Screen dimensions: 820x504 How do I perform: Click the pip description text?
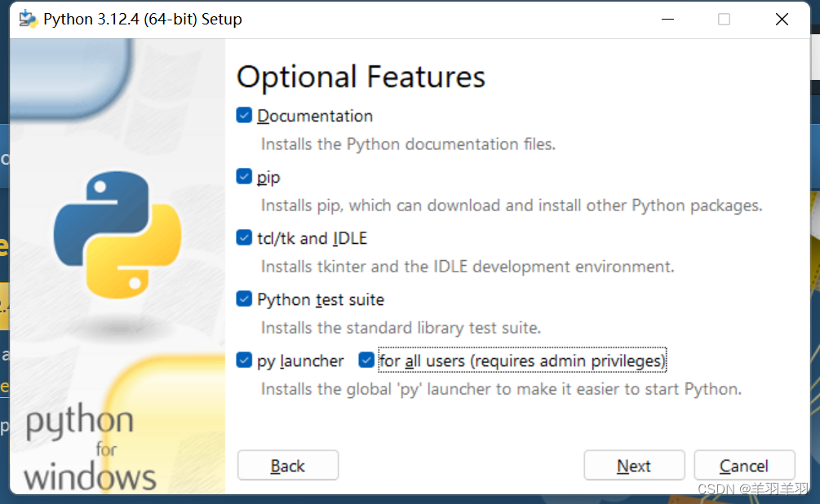[x=512, y=206]
